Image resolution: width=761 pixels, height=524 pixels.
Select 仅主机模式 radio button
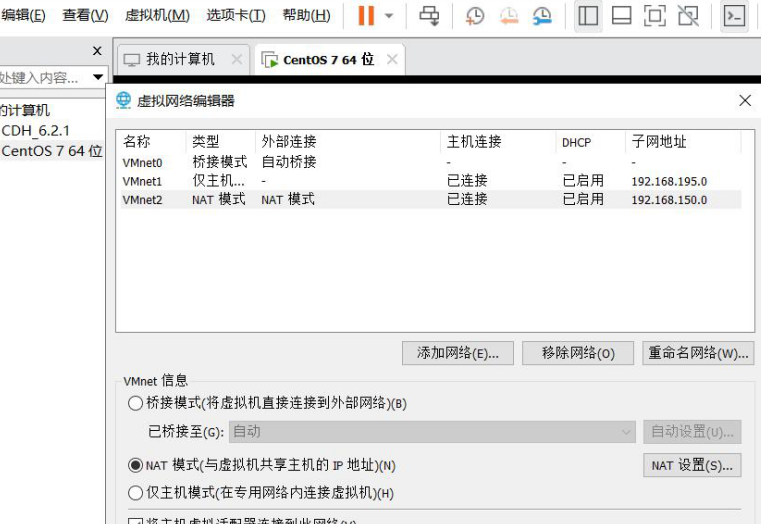tap(135, 493)
